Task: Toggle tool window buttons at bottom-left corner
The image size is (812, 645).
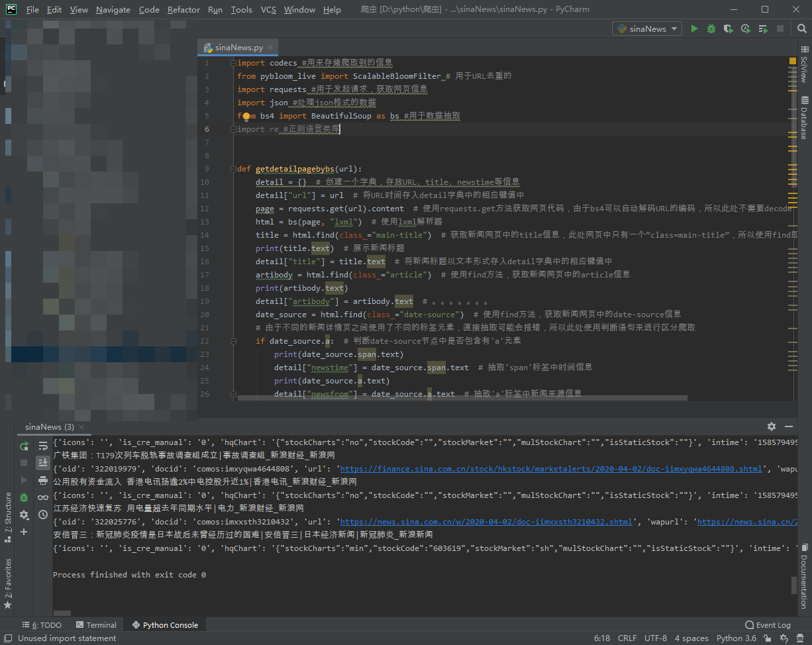Action: click(7, 638)
